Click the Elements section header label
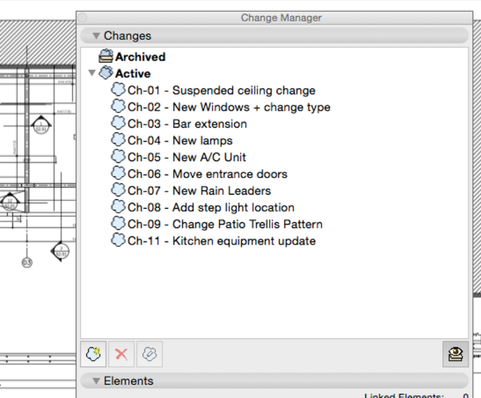481x398 pixels. (128, 381)
